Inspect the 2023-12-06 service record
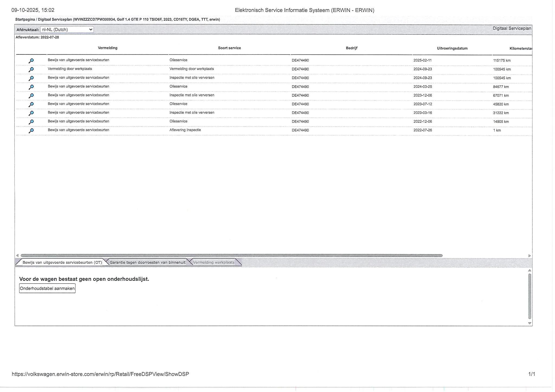Screen dimensions: 555x392 (x=31, y=96)
